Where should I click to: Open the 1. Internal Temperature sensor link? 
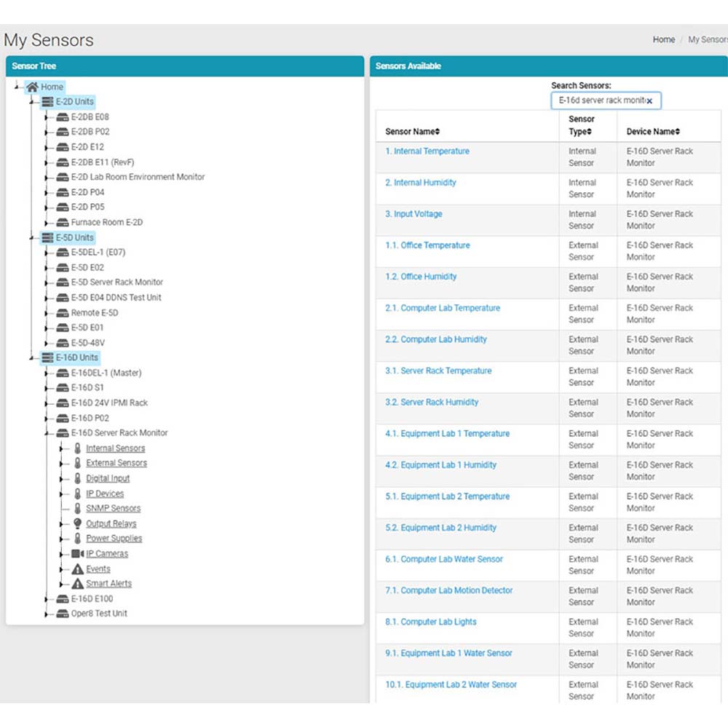[x=427, y=151]
